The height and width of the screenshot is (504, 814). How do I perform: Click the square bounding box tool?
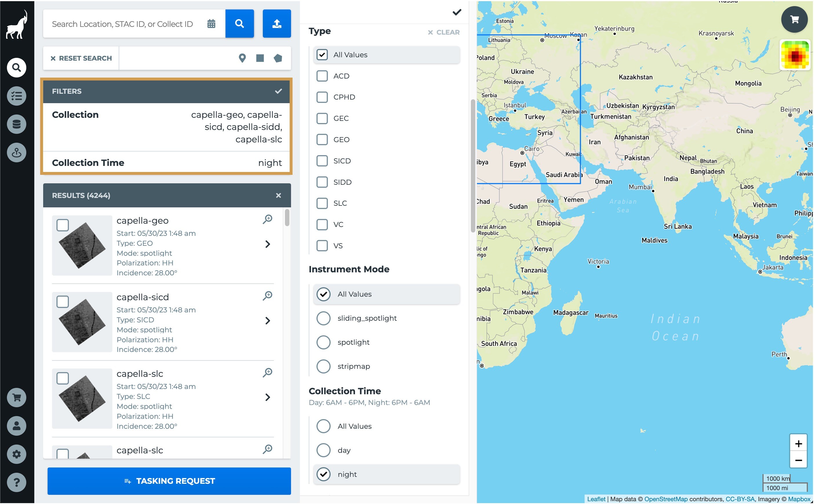click(260, 58)
